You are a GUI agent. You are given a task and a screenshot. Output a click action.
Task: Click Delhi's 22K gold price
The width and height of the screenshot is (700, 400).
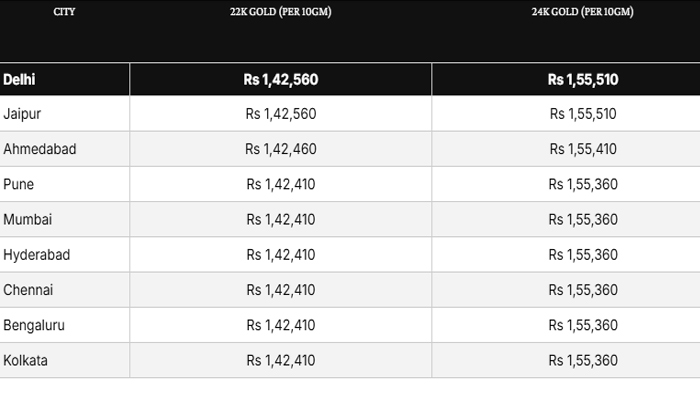tap(281, 79)
